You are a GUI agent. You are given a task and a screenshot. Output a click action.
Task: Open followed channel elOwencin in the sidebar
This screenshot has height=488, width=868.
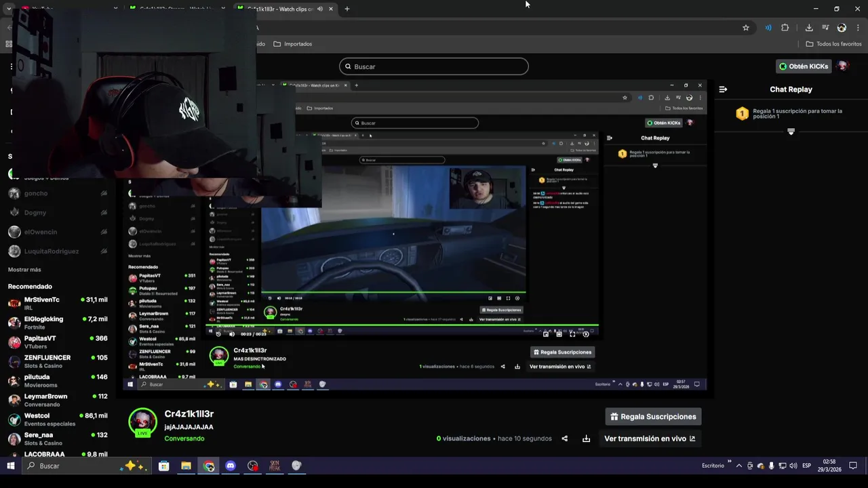pyautogui.click(x=58, y=232)
